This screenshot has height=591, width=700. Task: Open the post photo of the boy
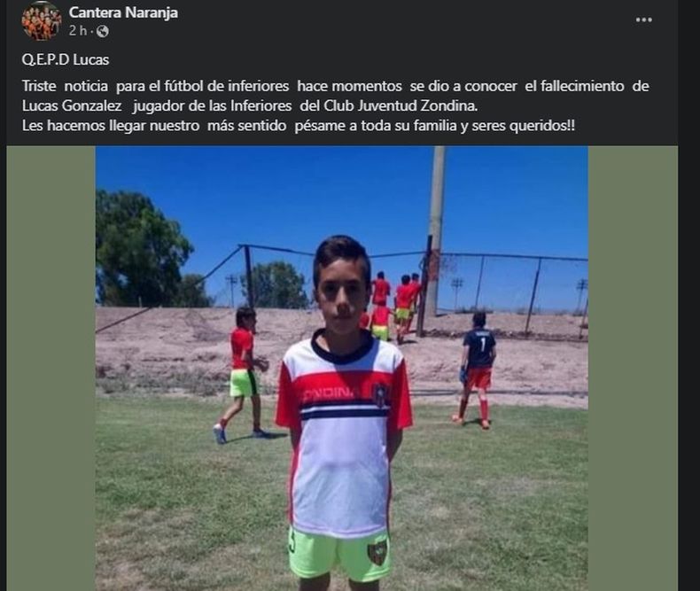[341, 369]
